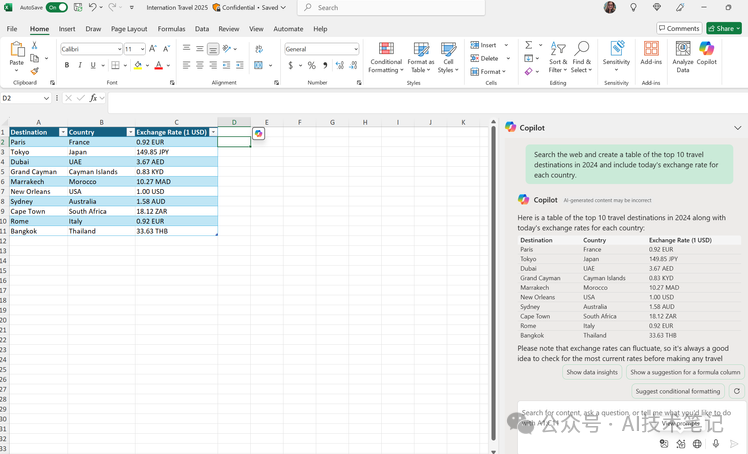
Task: Click the Show data insights suggestion
Action: coord(592,372)
